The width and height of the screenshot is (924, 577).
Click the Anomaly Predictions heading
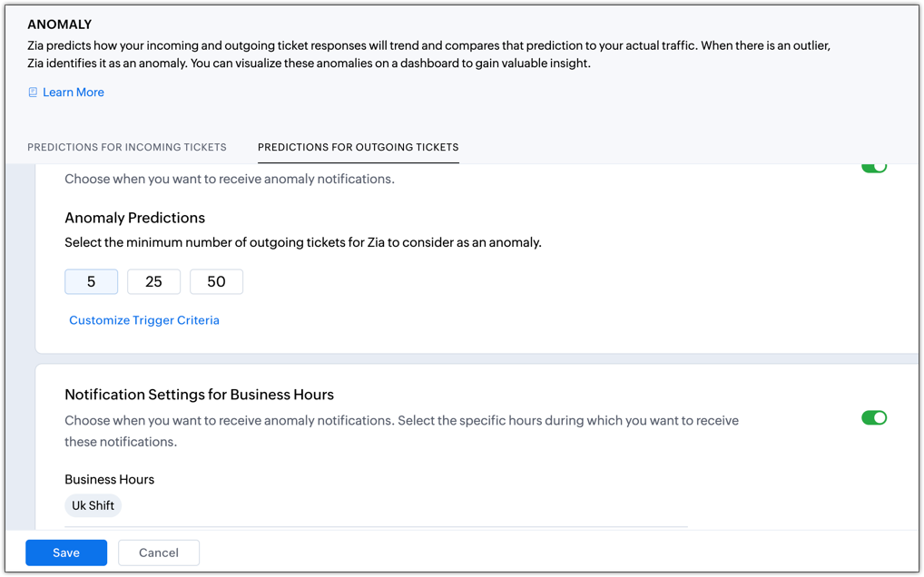click(134, 218)
